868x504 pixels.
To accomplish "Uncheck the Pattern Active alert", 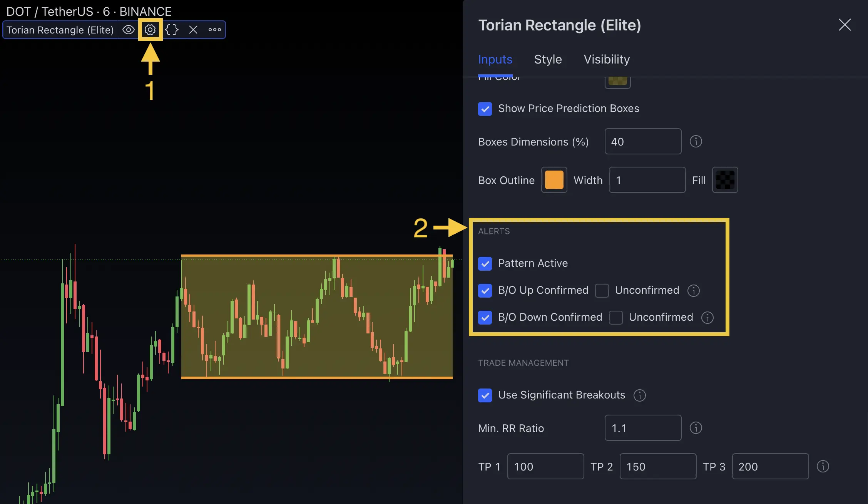I will coord(485,264).
